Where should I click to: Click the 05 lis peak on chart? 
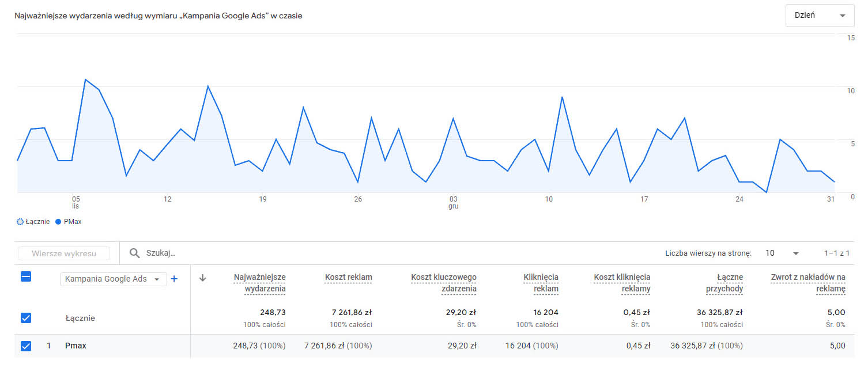coord(85,80)
